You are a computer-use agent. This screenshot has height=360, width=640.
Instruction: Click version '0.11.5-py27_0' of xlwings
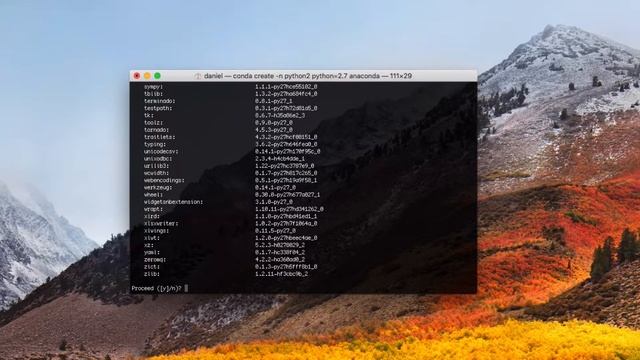276,231
